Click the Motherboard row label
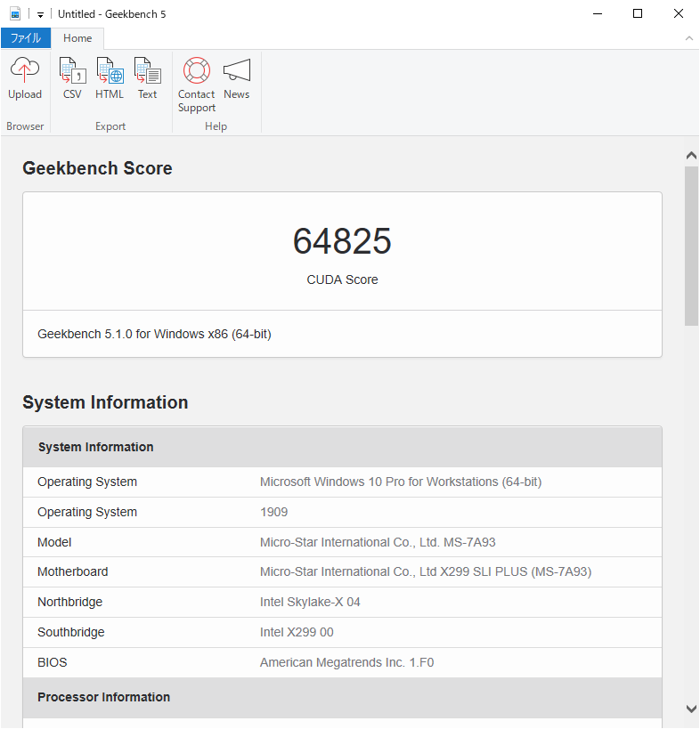Image resolution: width=700 pixels, height=729 pixels. click(72, 571)
